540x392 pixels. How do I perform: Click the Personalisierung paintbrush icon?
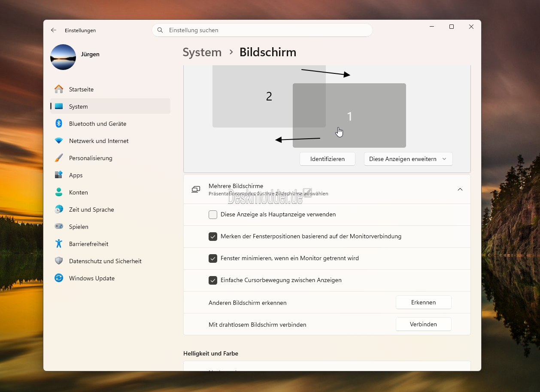tap(59, 158)
